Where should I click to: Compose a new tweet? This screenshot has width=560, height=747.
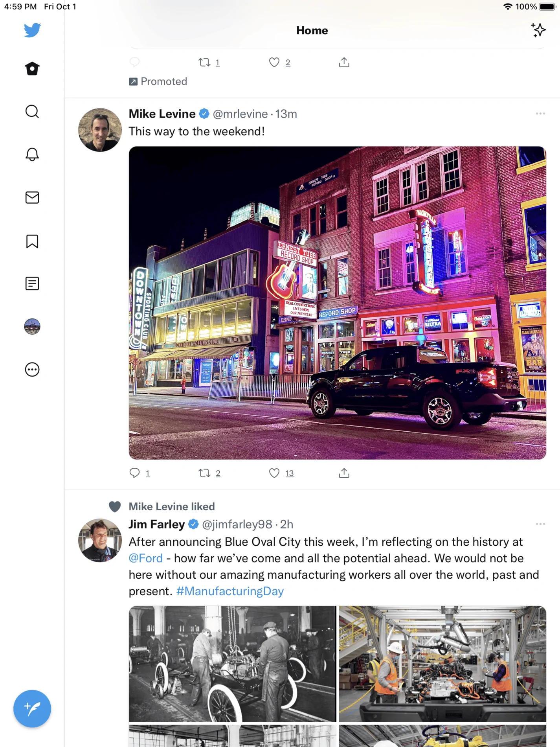pos(32,708)
